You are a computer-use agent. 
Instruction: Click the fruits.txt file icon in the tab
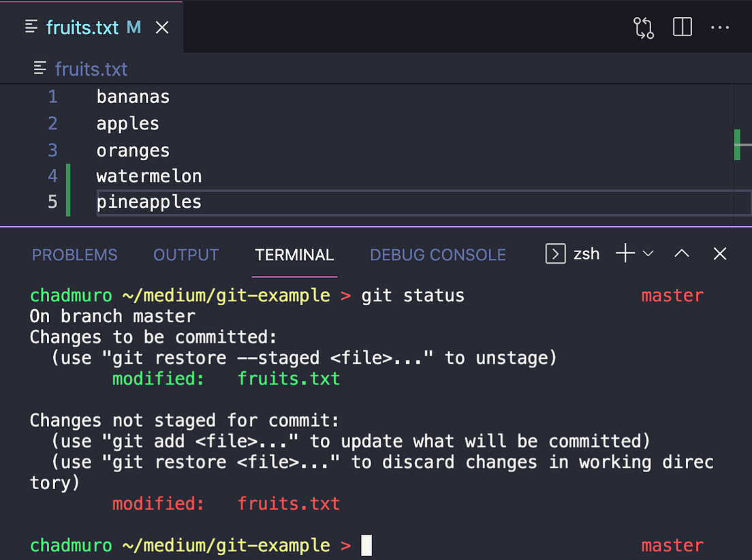[x=31, y=27]
